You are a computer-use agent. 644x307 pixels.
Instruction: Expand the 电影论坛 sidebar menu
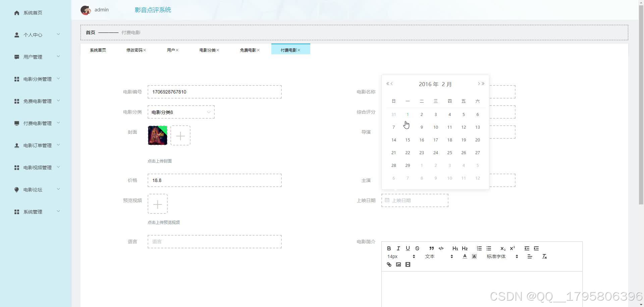point(36,190)
